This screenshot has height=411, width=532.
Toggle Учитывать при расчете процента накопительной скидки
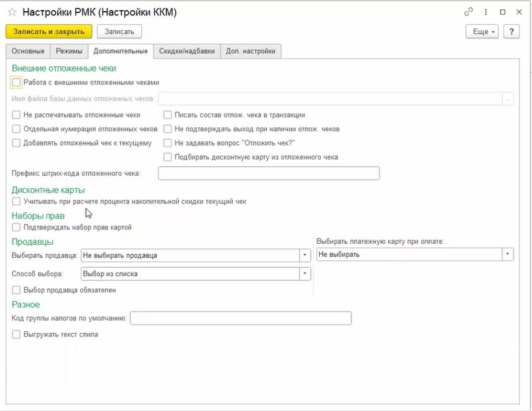click(x=17, y=201)
